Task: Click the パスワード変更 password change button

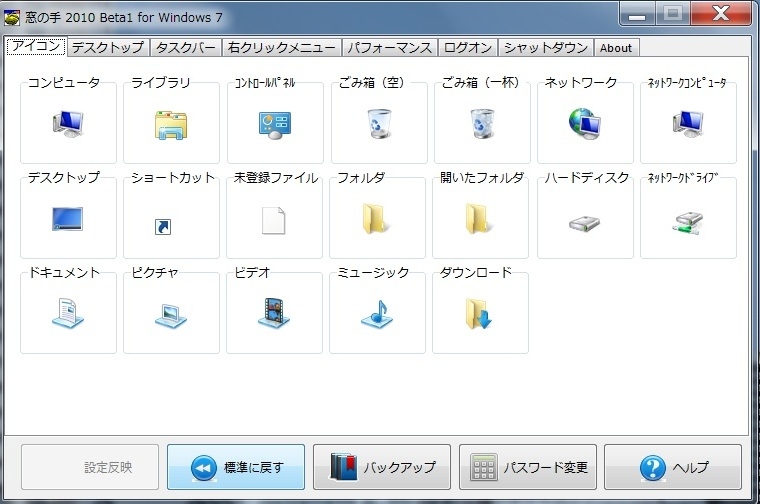Action: coord(528,467)
